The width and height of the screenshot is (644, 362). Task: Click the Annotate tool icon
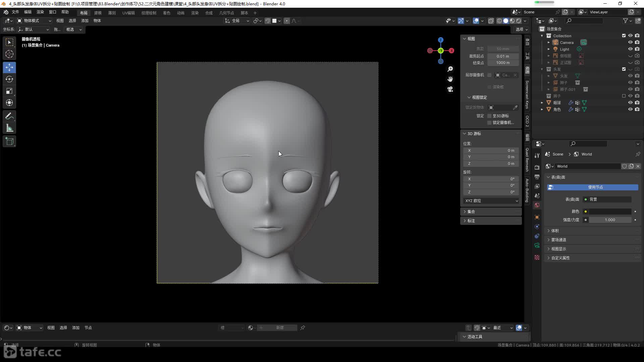click(10, 116)
